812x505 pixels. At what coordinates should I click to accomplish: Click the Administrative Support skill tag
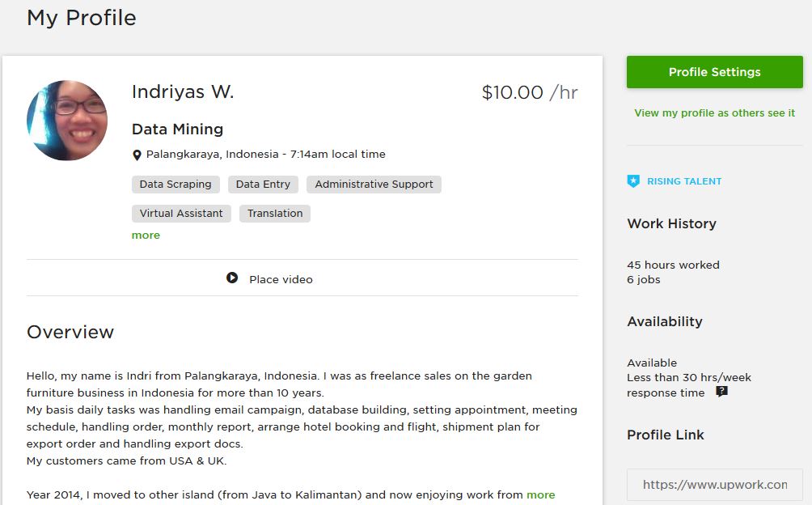click(374, 185)
